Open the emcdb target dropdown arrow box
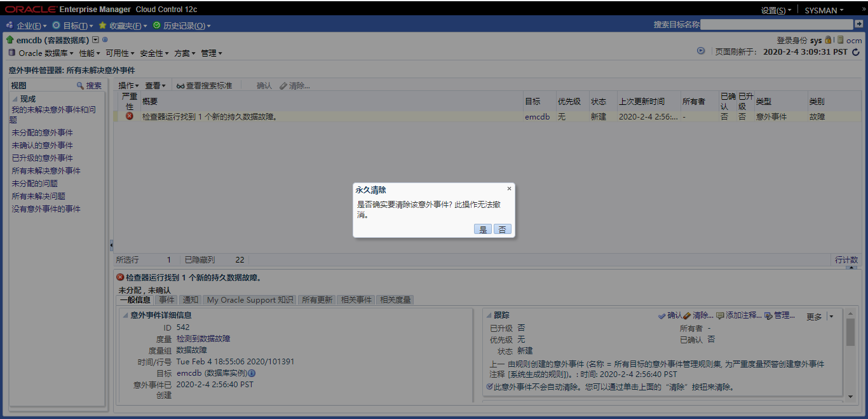 pos(96,40)
